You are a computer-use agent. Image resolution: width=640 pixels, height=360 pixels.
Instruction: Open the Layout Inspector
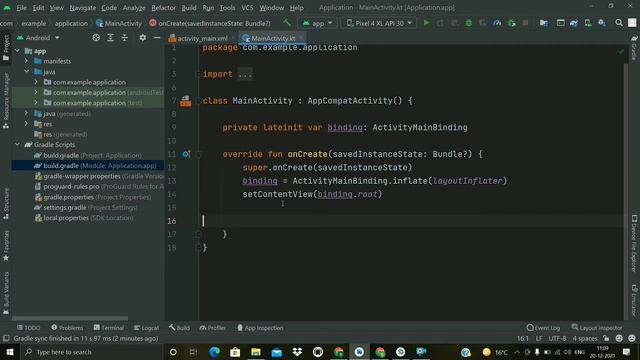click(x=596, y=328)
